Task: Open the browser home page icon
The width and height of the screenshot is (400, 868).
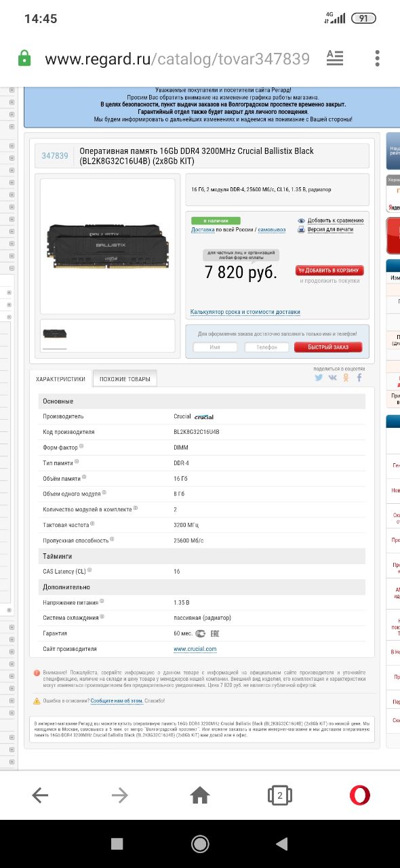Action: [x=200, y=795]
